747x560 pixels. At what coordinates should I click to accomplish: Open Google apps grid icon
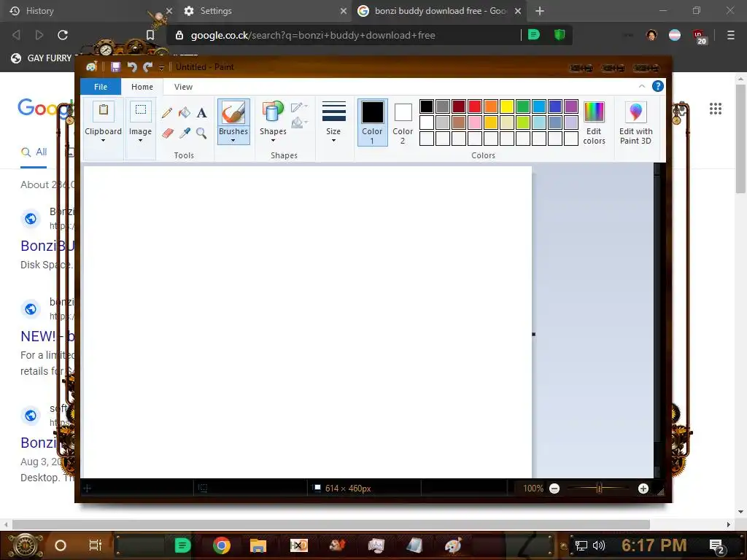[x=715, y=109]
